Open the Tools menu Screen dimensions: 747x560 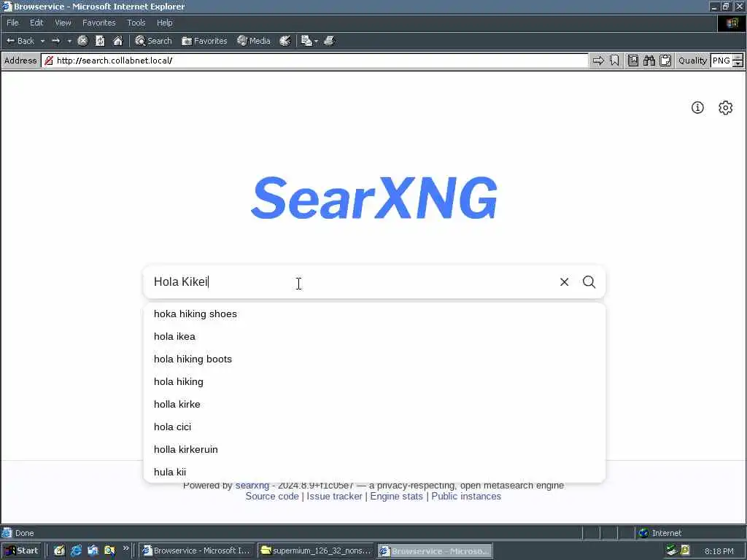(136, 23)
